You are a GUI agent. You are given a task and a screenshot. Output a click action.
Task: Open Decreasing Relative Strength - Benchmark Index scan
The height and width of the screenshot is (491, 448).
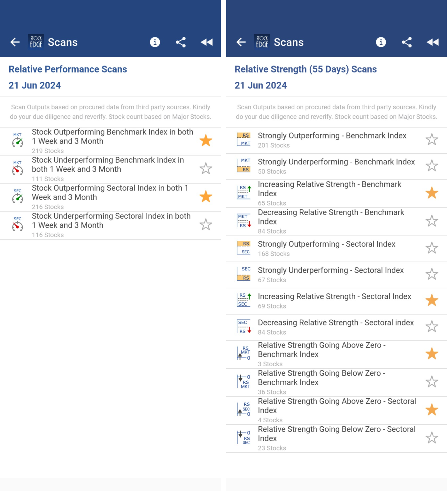pyautogui.click(x=330, y=217)
